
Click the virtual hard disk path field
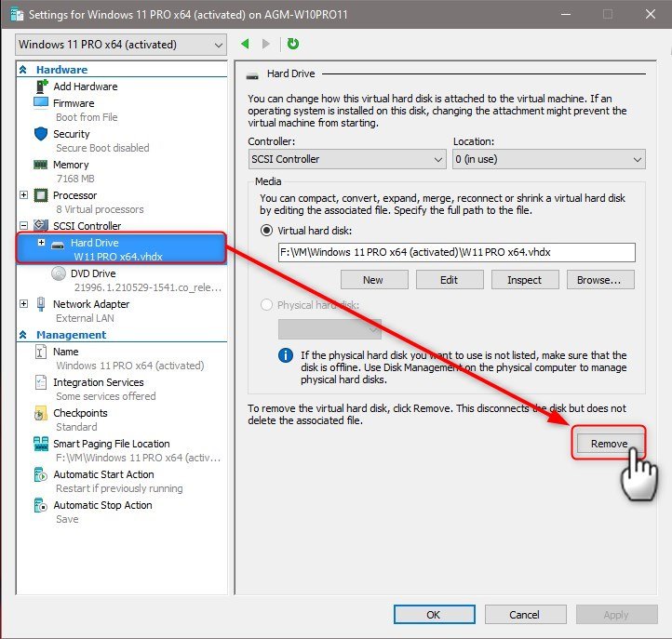tap(457, 252)
